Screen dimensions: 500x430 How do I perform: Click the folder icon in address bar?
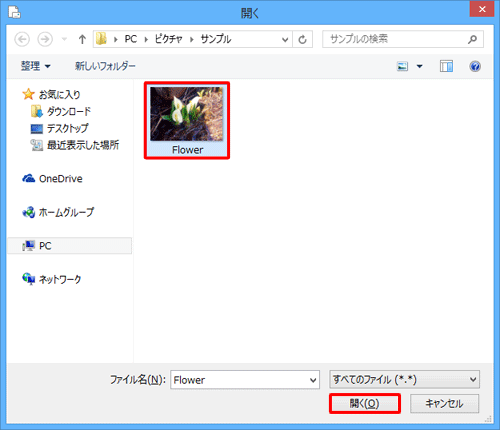click(101, 39)
